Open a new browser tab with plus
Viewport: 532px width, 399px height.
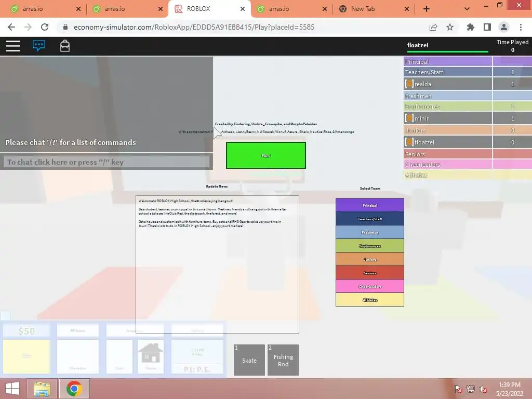(427, 9)
